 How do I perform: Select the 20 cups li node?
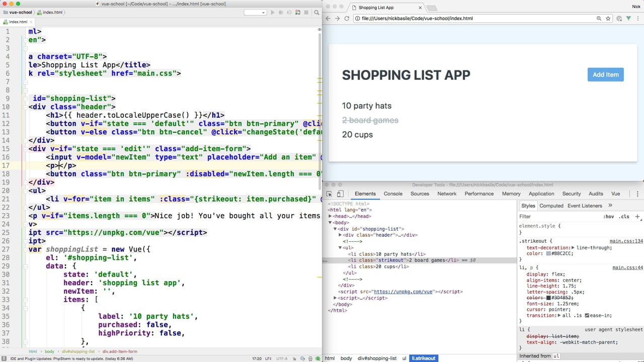click(x=378, y=266)
